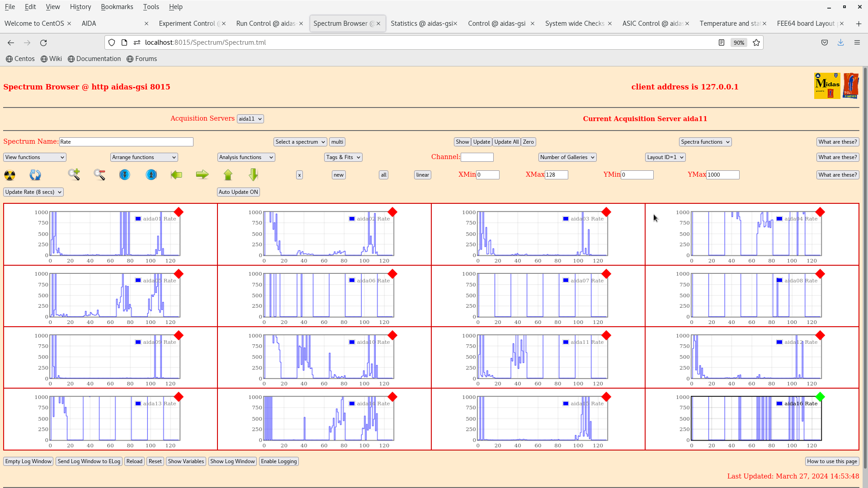Click Enable Logging button
This screenshot has width=868, height=488.
[278, 461]
